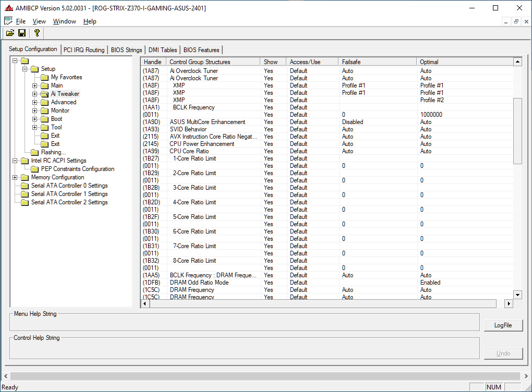Click the Undo button
This screenshot has height=392, width=532.
[x=503, y=353]
